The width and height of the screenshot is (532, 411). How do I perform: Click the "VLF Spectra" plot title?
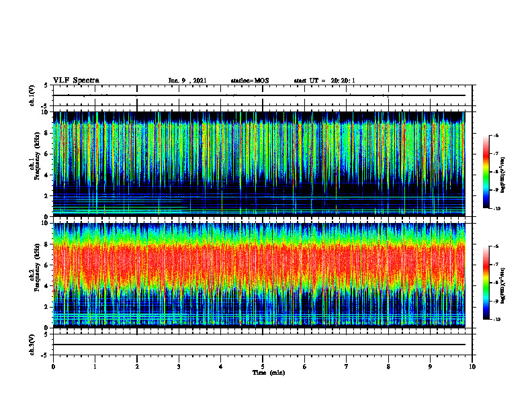click(76, 80)
